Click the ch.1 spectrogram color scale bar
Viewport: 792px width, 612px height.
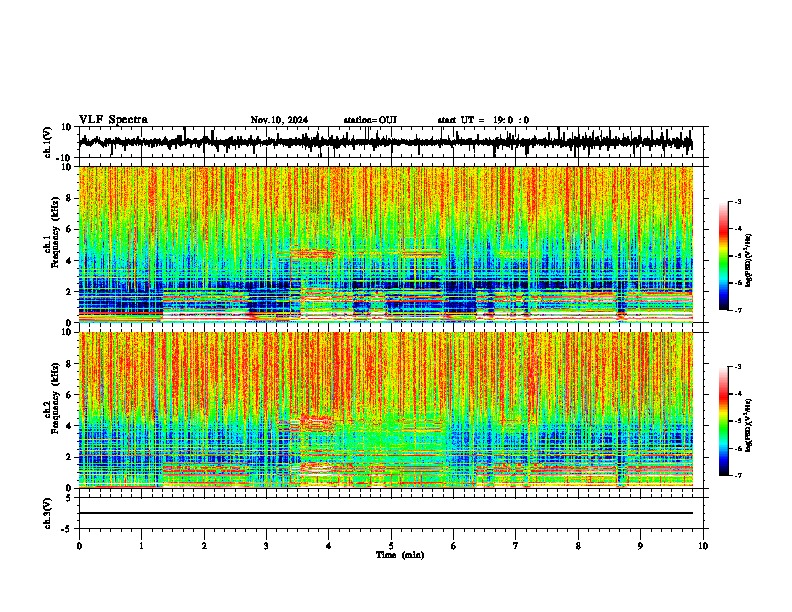click(723, 256)
